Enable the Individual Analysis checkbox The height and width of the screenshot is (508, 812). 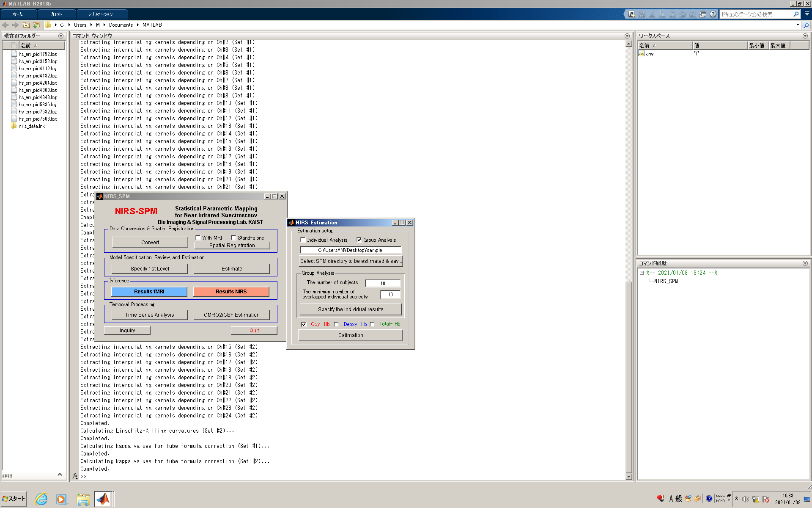click(x=303, y=240)
